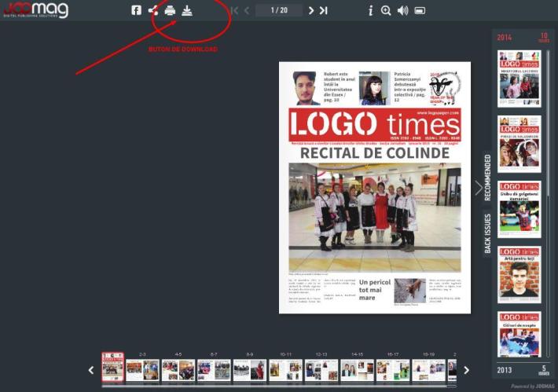
Task: Show magazine info with the i icon
Action: pos(370,11)
